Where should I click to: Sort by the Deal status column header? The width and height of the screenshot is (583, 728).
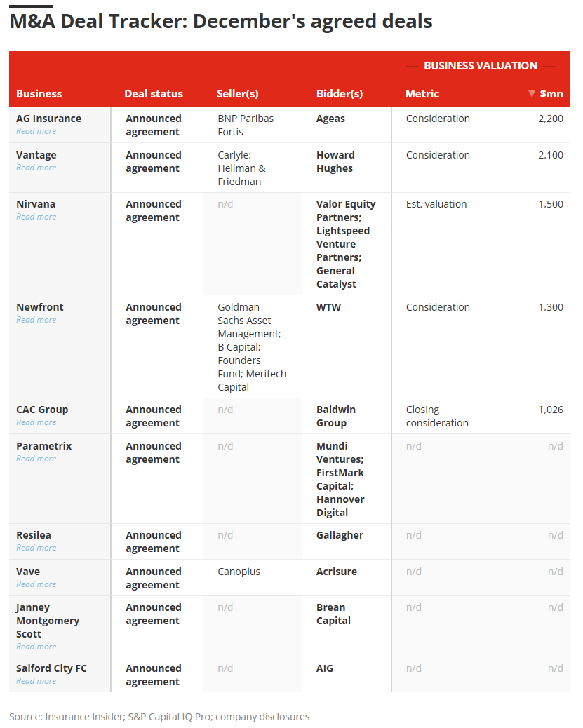tap(154, 94)
